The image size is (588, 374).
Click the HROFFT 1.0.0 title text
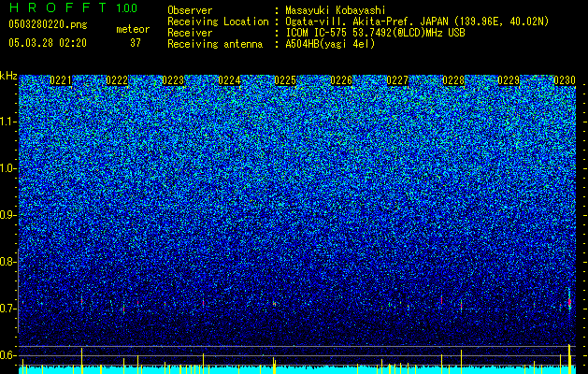pos(74,7)
